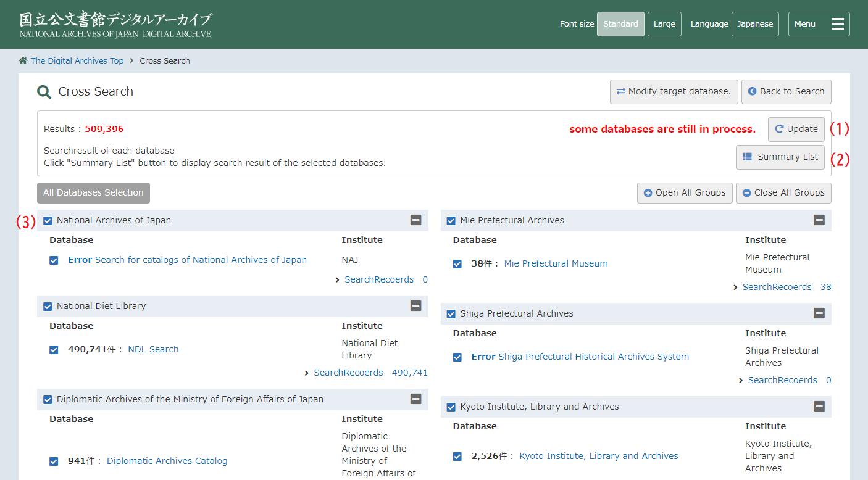The height and width of the screenshot is (480, 868).
Task: Click SearchRecoerds 0 under NAJ
Action: pos(386,279)
